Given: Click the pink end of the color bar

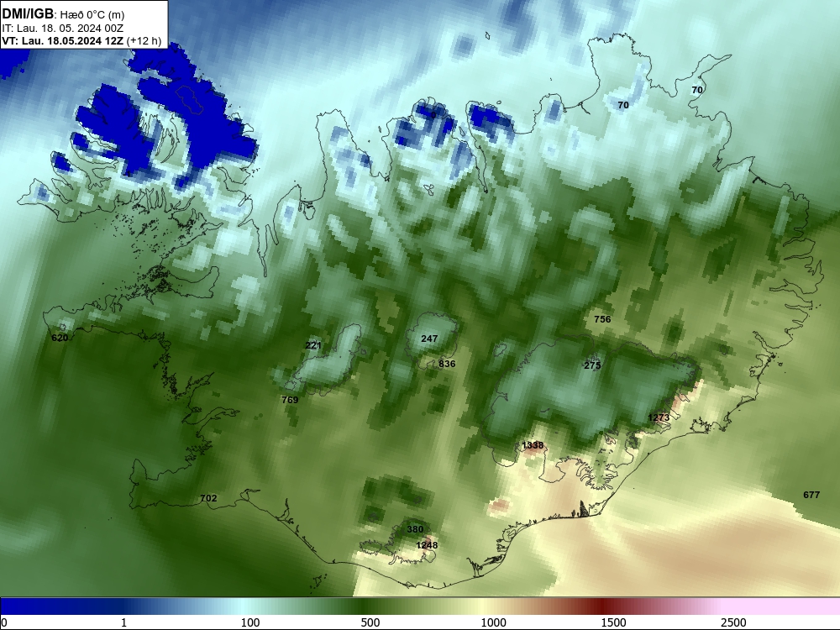Looking at the screenshot, I should pos(782,606).
